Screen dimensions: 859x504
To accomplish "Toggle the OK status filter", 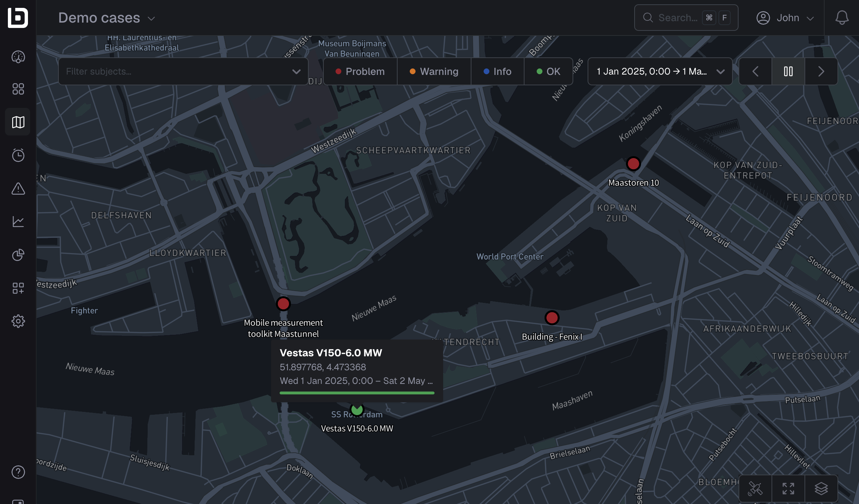I will click(549, 71).
